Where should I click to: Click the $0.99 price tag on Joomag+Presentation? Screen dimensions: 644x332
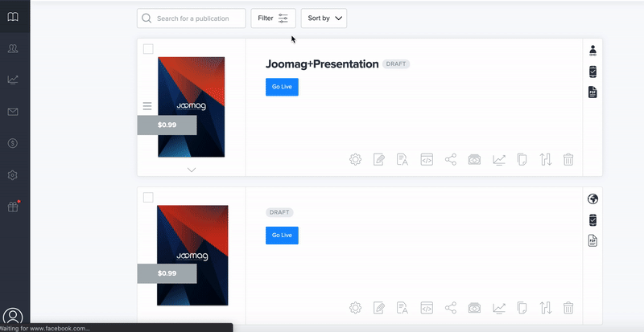pos(167,125)
